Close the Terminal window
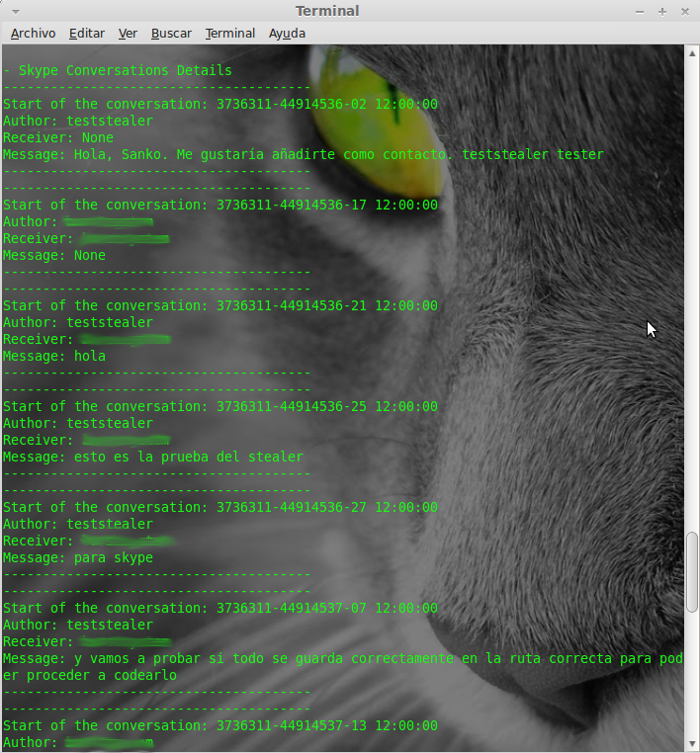This screenshot has width=700, height=753. (685, 12)
